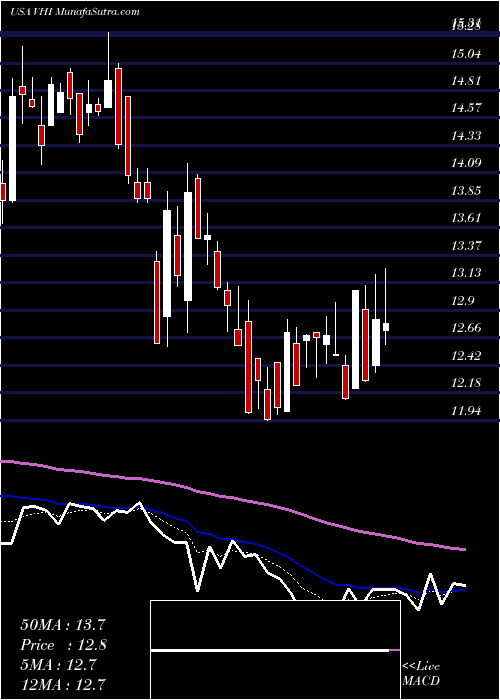Click the 12.66 price axis label

click(x=467, y=328)
